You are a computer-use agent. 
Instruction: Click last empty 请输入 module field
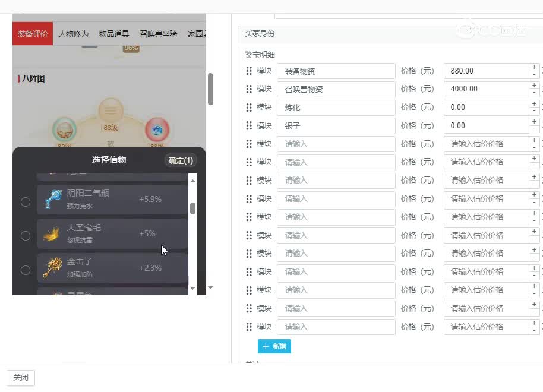(x=336, y=327)
